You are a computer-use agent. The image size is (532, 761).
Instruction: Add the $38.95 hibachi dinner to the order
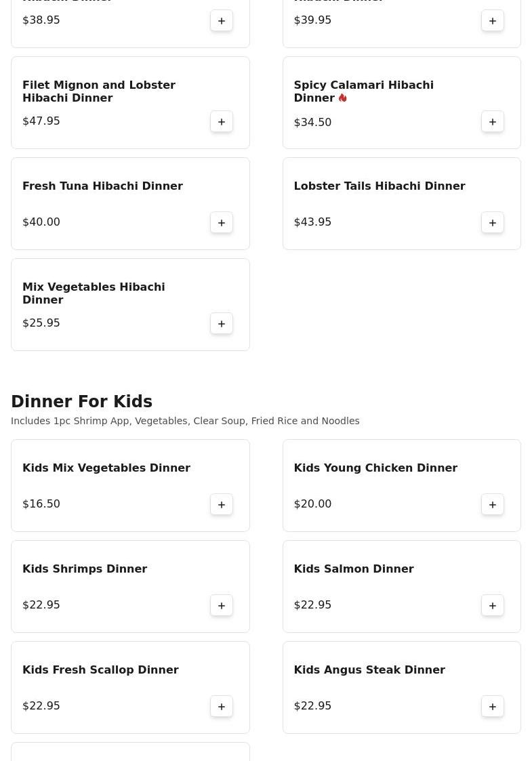222,21
